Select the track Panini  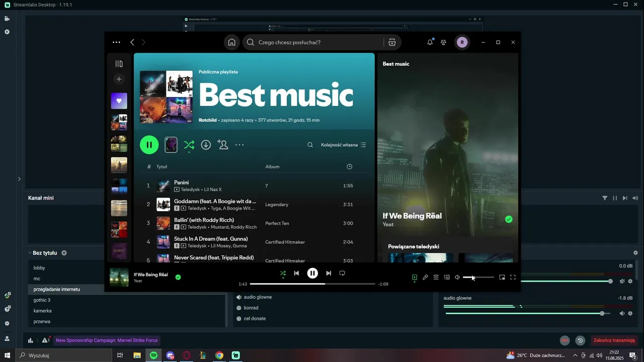coord(181,183)
